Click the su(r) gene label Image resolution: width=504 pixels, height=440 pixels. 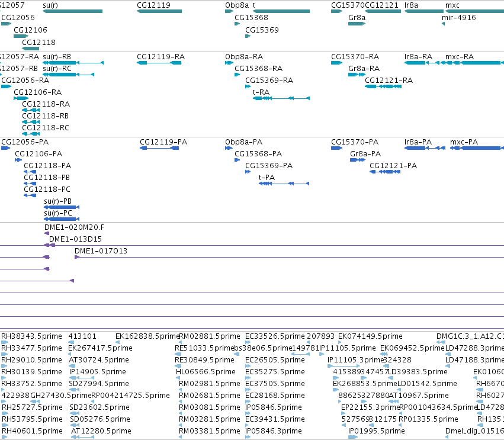coord(50,5)
